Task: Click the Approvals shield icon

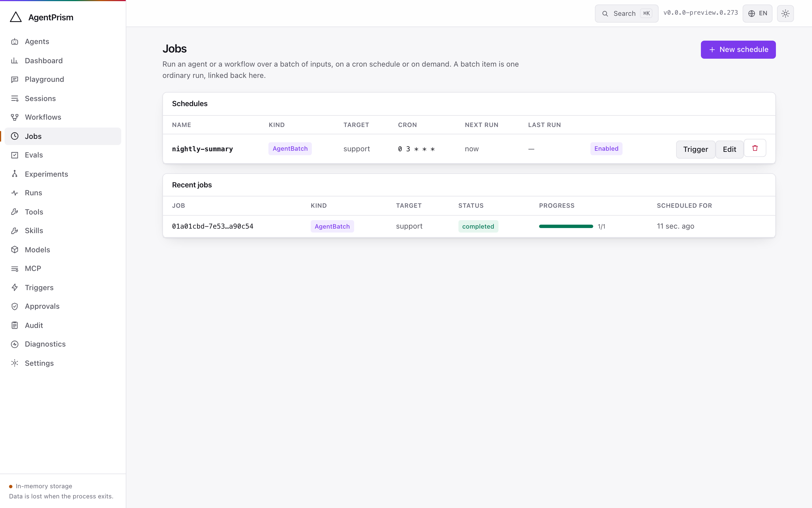Action: [x=14, y=306]
